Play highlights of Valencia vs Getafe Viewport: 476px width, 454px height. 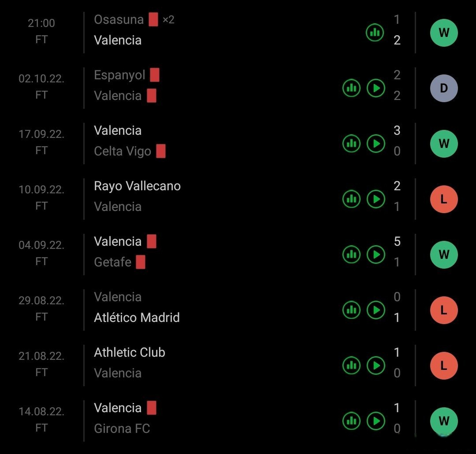point(376,254)
